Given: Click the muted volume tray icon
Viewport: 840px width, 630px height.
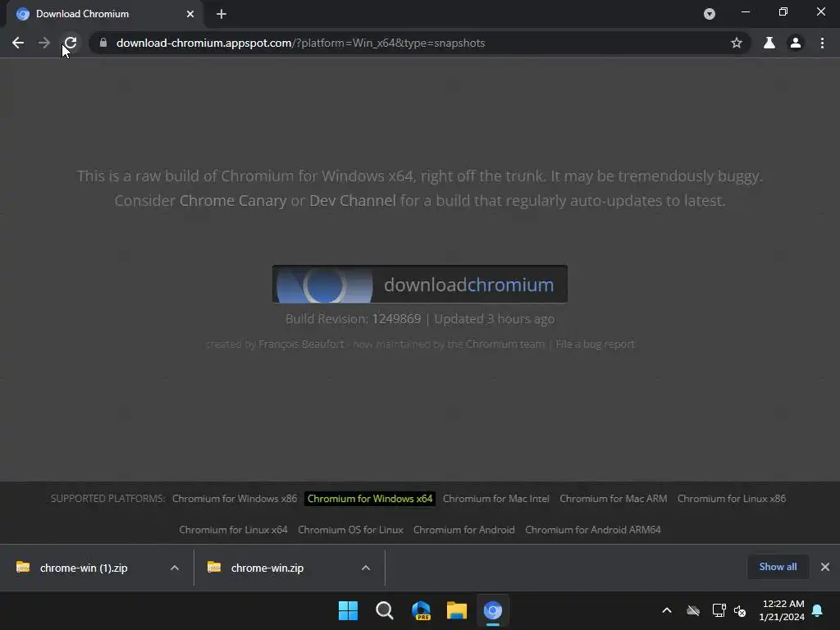Looking at the screenshot, I should tap(740, 610).
